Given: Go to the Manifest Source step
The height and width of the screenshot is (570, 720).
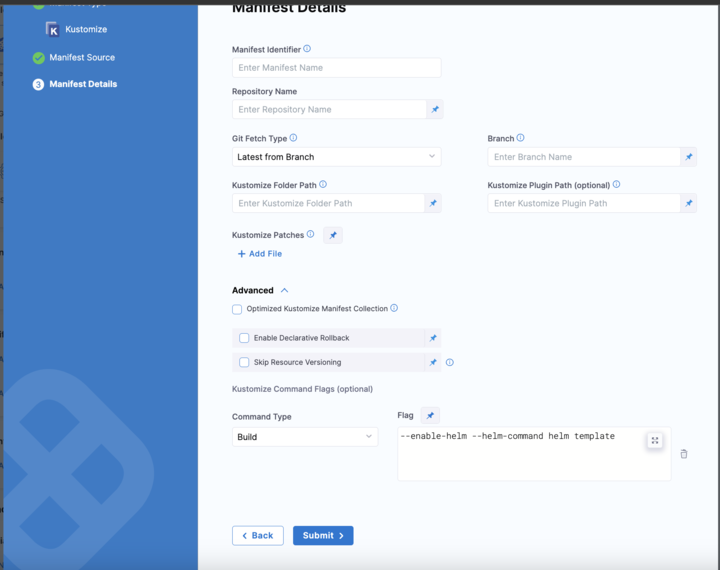Looking at the screenshot, I should [x=82, y=58].
